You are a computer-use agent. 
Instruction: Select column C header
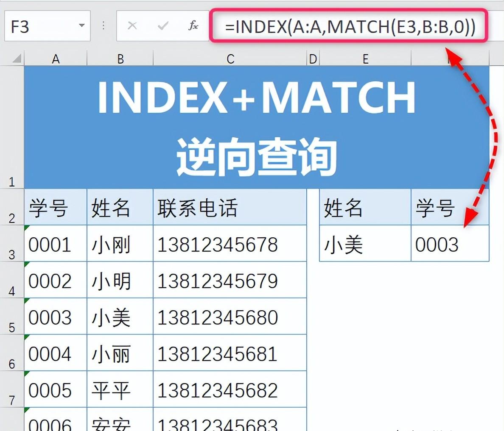click(x=230, y=59)
